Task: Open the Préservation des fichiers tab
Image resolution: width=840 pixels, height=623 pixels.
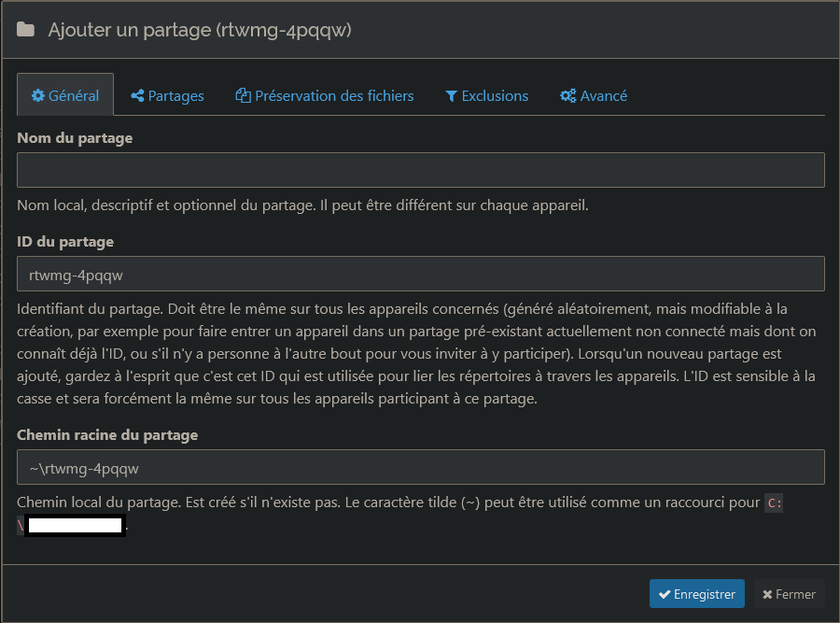Action: (334, 95)
